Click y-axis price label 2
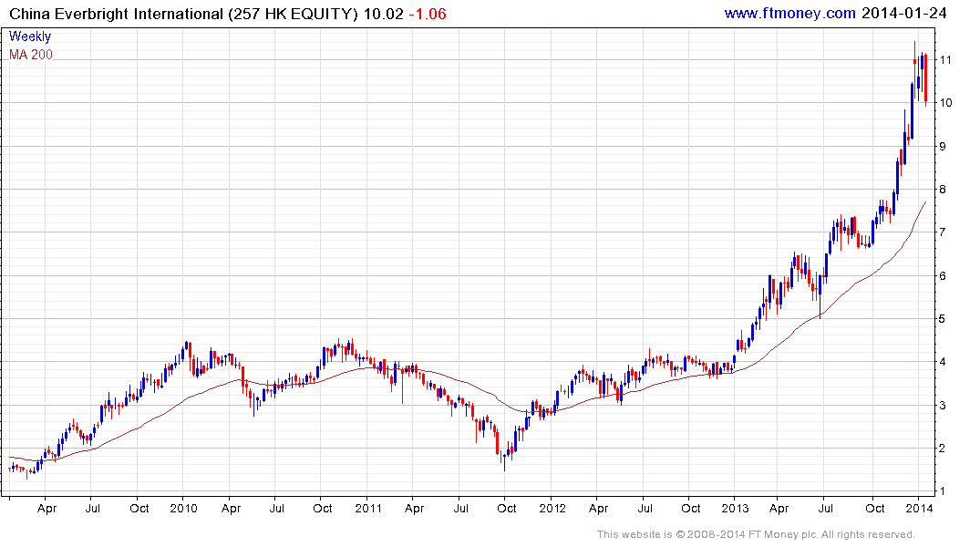The width and height of the screenshot is (980, 547). (944, 449)
